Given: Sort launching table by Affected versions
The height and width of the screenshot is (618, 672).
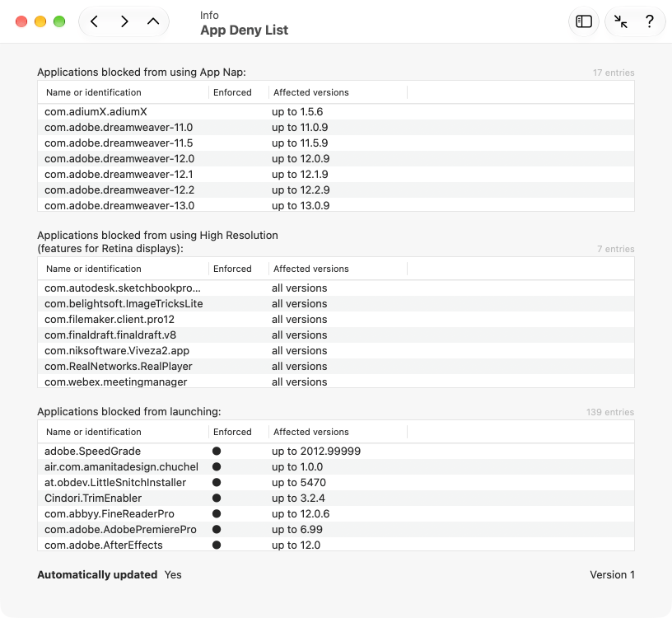Looking at the screenshot, I should [338, 432].
